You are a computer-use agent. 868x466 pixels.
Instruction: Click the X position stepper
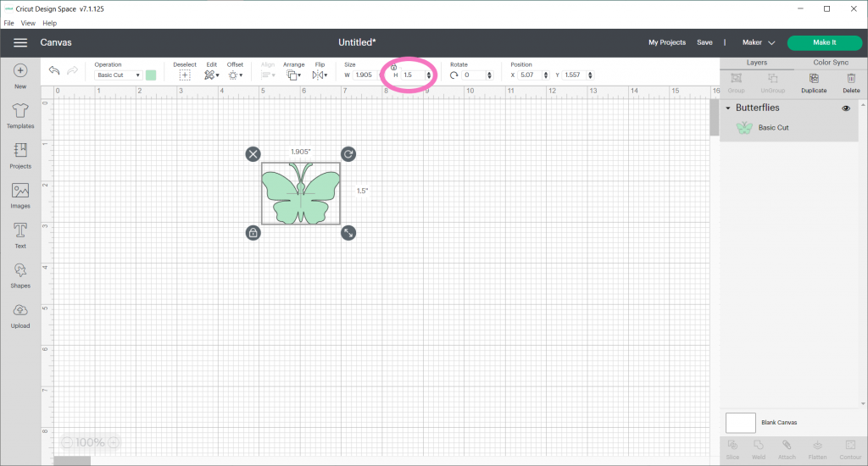[546, 75]
